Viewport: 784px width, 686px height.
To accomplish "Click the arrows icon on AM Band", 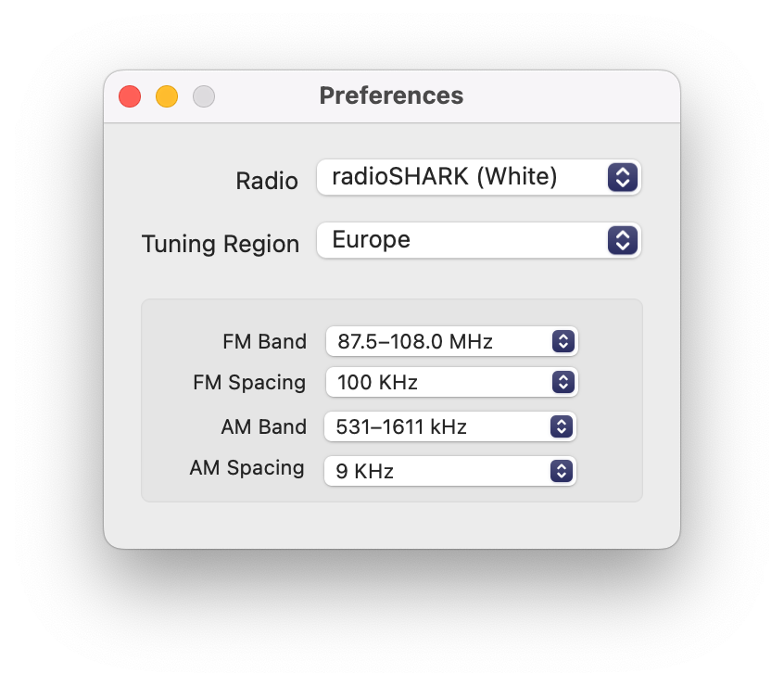I will 562,426.
